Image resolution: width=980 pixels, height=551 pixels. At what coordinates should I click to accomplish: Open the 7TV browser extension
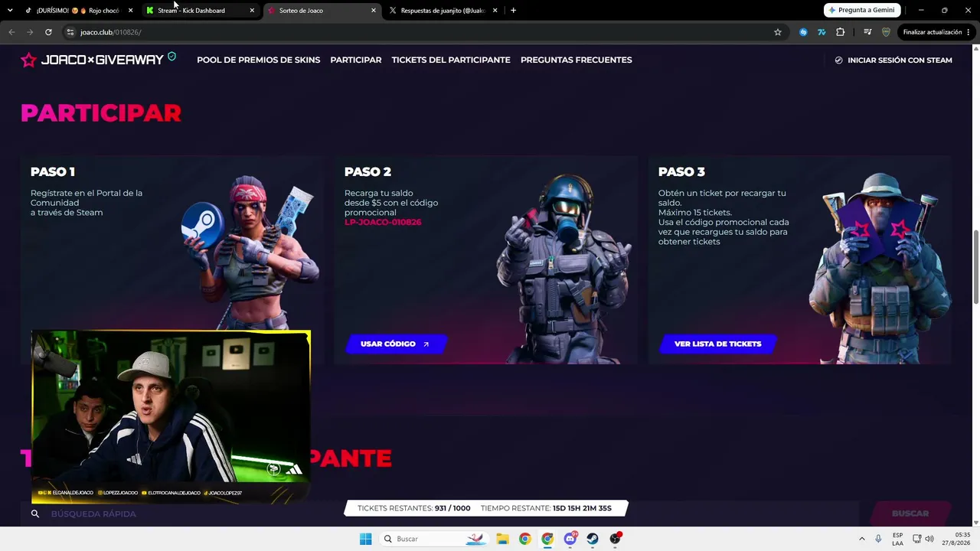point(822,32)
